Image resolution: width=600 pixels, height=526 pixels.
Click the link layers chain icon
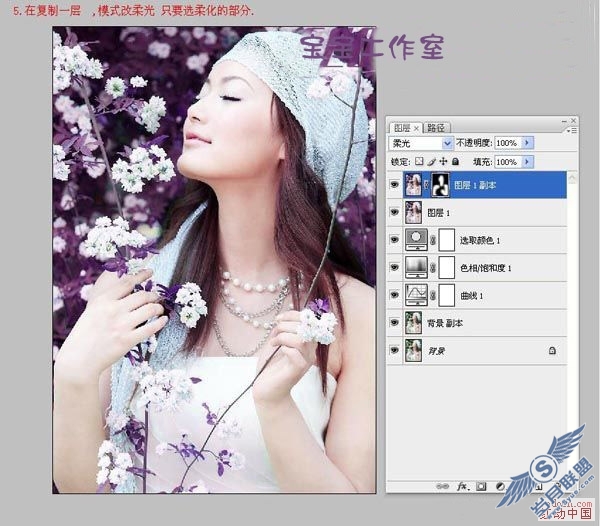(442, 486)
